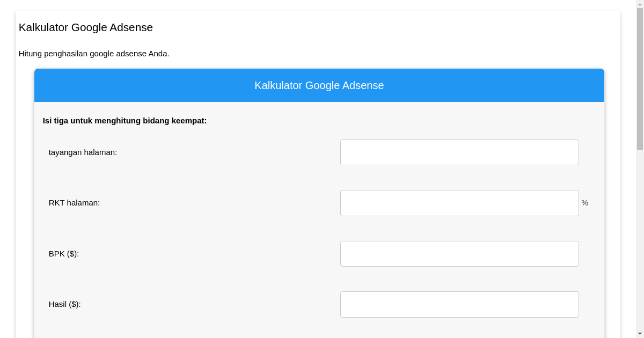Click the BPK ($) input field
Screen dimensions: 644x338
tap(459, 253)
